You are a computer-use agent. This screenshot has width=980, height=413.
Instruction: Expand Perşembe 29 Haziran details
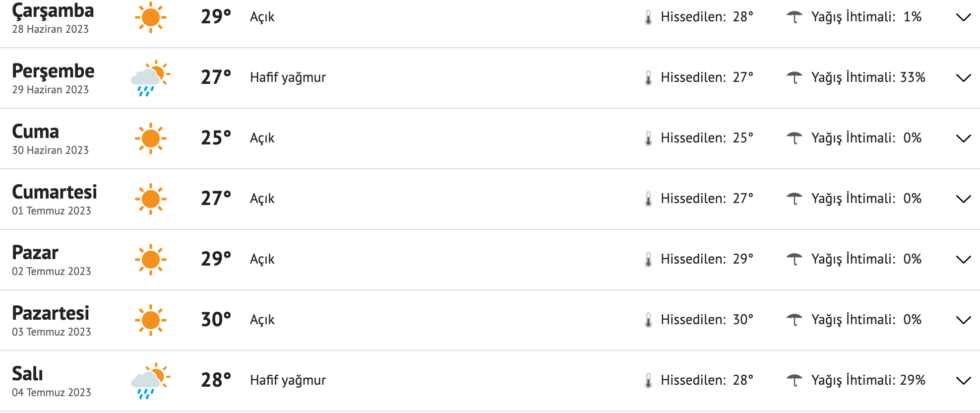(963, 78)
